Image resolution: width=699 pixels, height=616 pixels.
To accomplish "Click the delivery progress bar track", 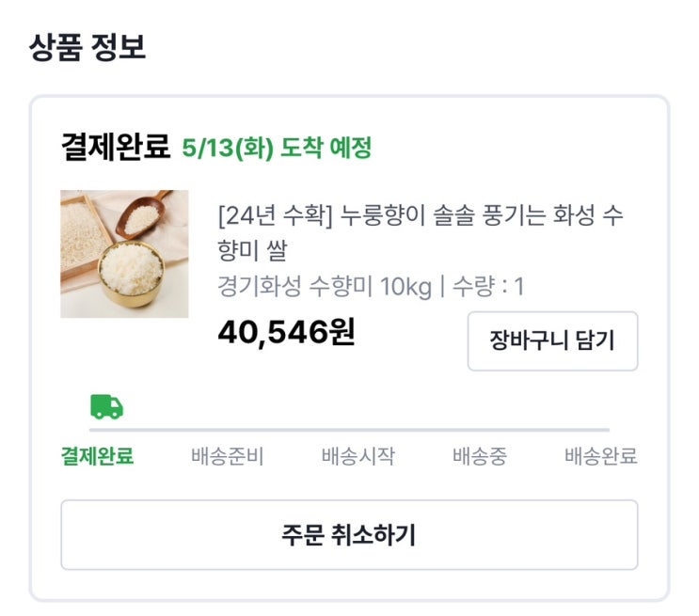I will (x=376, y=430).
